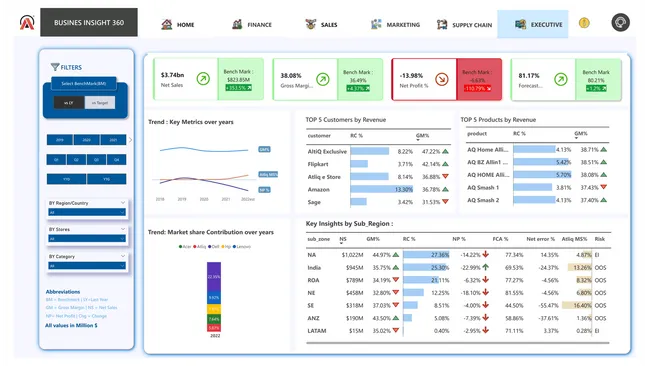
Task: Select the YTD slicer button
Action: tap(66, 179)
